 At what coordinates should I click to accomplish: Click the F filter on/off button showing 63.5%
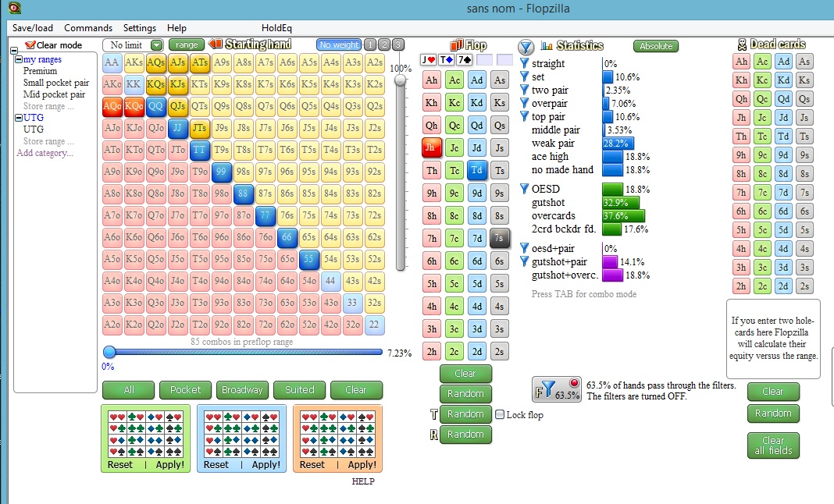coord(556,389)
